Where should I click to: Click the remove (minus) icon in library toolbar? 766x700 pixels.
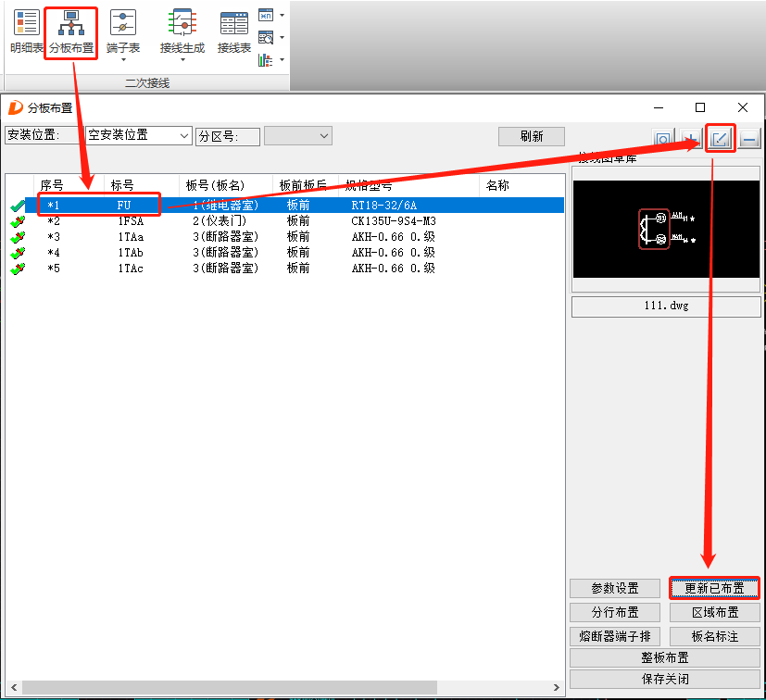point(749,139)
